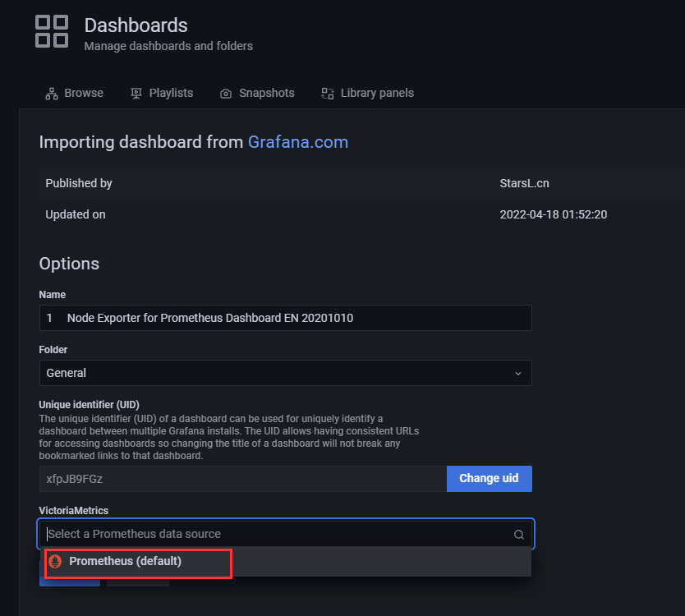The height and width of the screenshot is (616, 685).
Task: Click the Playlists presentation icon
Action: coord(136,94)
